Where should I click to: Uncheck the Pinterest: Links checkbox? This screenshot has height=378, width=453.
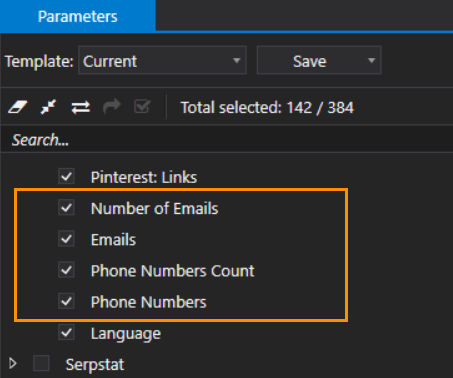66,176
